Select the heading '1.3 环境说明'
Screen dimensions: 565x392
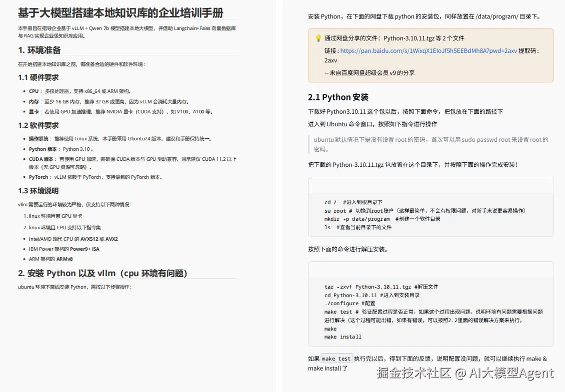tap(38, 191)
